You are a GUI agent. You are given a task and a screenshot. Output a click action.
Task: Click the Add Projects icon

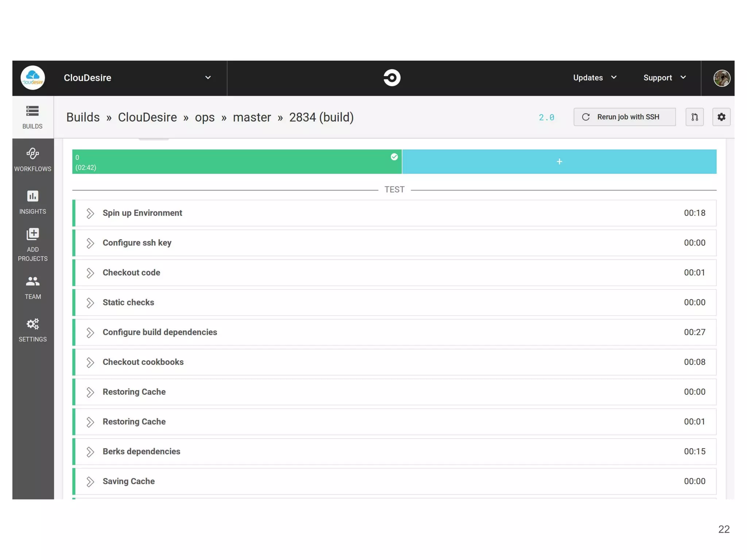[x=32, y=244]
